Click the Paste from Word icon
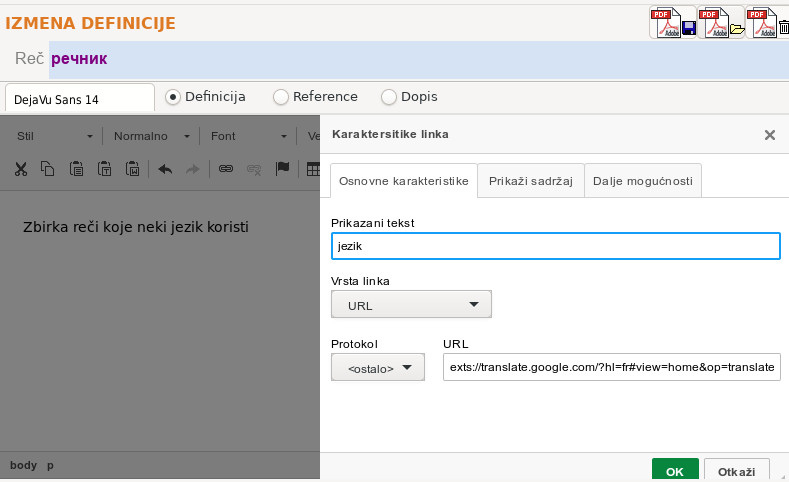789x482 pixels. [132, 169]
